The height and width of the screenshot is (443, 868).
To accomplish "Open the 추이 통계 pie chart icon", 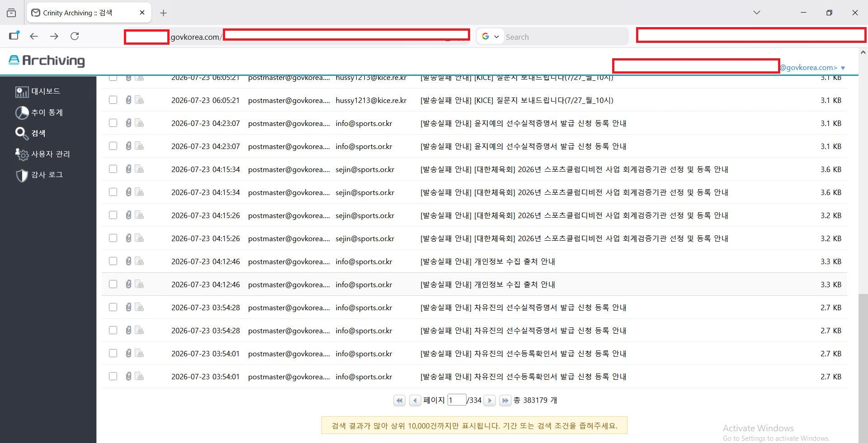I will 22,112.
